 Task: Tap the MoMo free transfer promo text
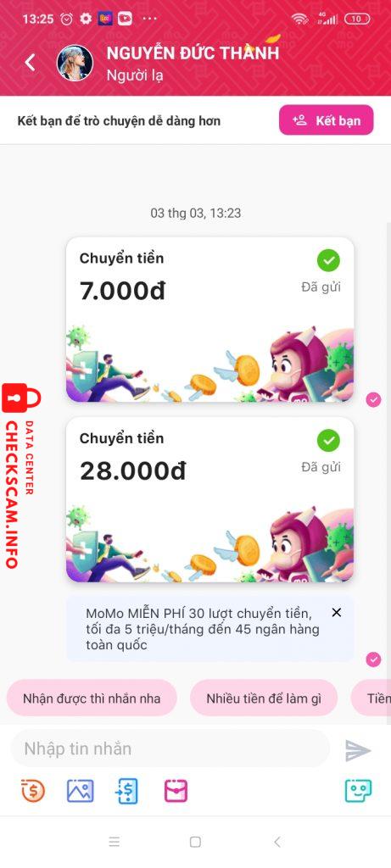coord(203,629)
